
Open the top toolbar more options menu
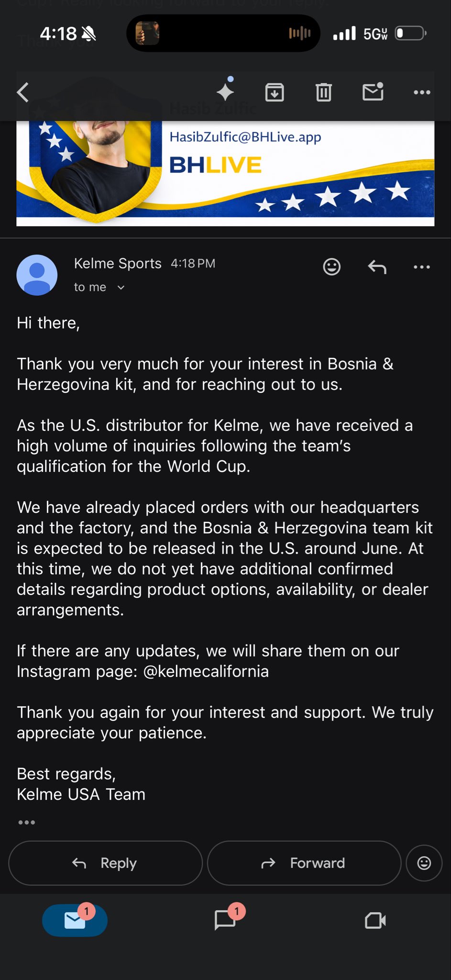(x=421, y=92)
